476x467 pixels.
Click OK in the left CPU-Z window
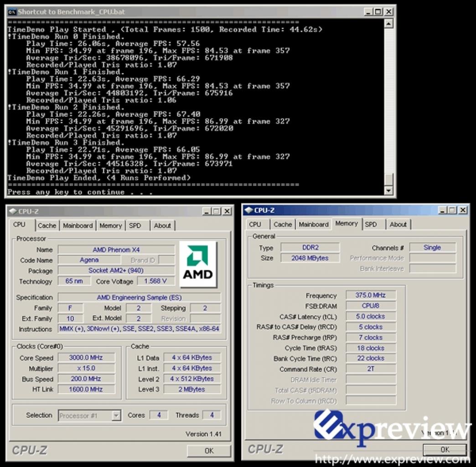(209, 451)
